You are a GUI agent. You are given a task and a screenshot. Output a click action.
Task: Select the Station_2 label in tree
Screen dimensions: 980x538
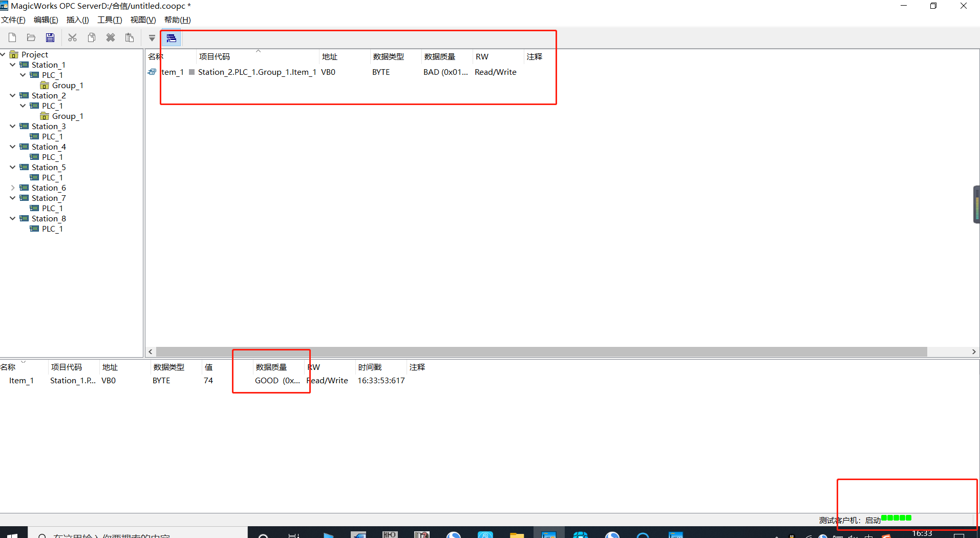pos(49,95)
